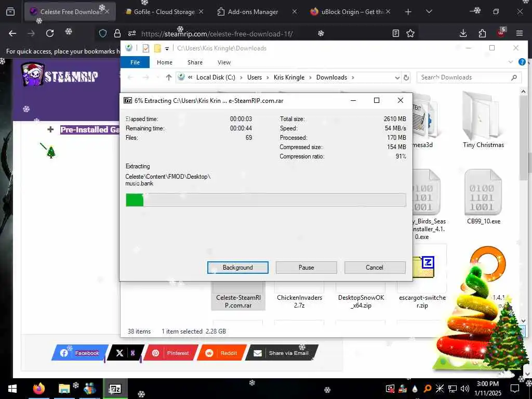Expand the Explorer ribbon chevron

(x=511, y=62)
